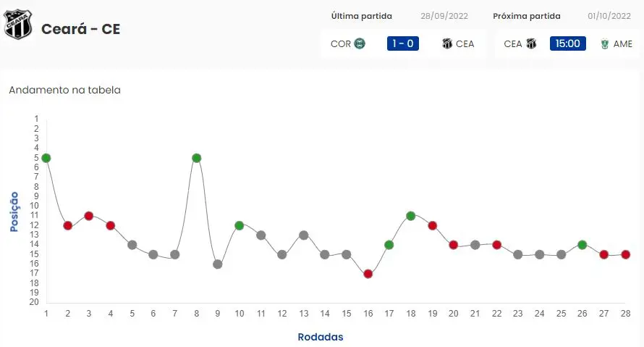Click the AME team abbreviation

click(622, 44)
